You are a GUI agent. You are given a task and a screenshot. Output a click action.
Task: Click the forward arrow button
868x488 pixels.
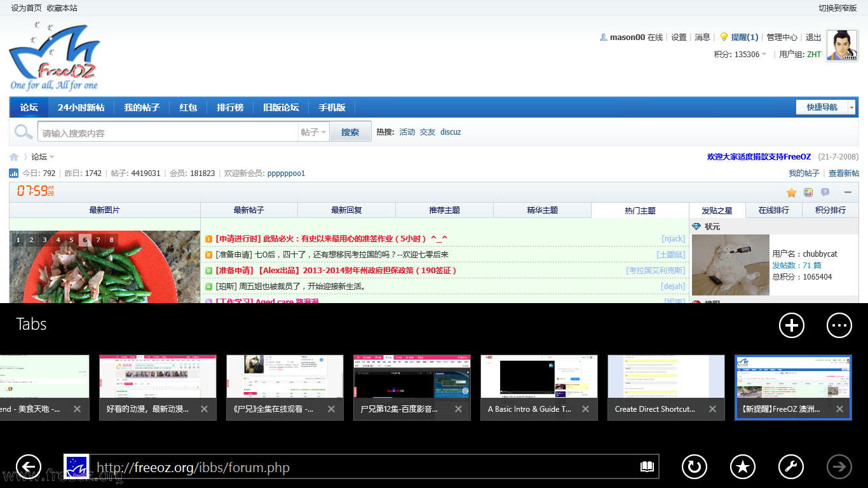839,467
